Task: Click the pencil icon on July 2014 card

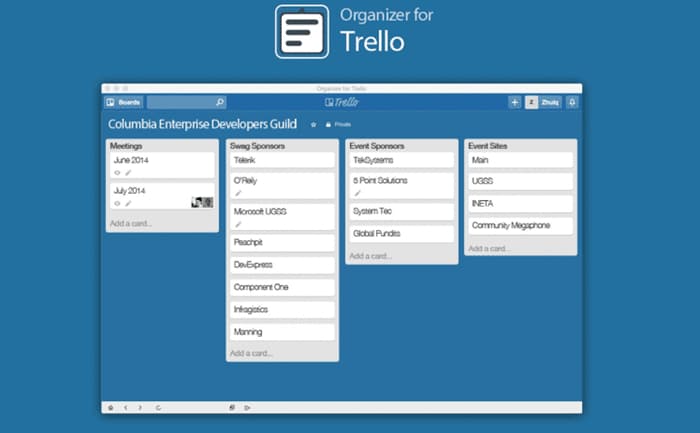Action: click(128, 204)
